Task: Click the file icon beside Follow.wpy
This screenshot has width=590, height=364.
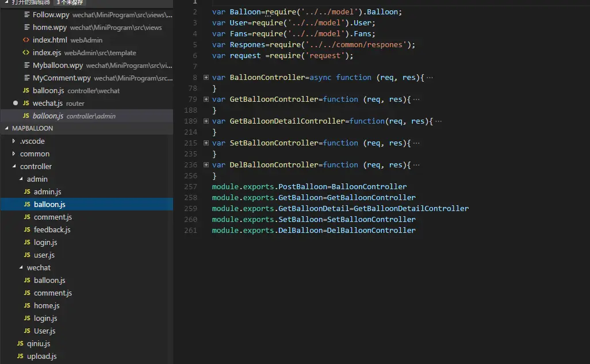Action: pos(26,15)
